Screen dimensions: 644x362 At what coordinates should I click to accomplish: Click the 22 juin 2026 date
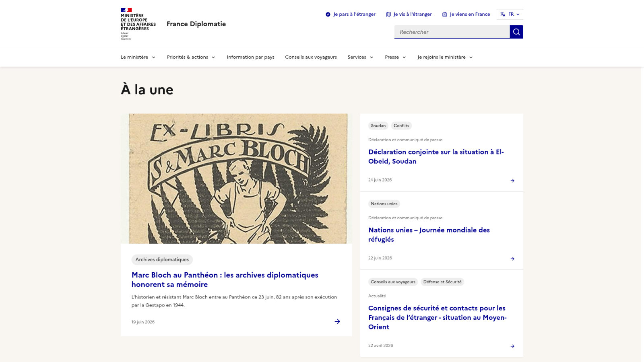380,258
